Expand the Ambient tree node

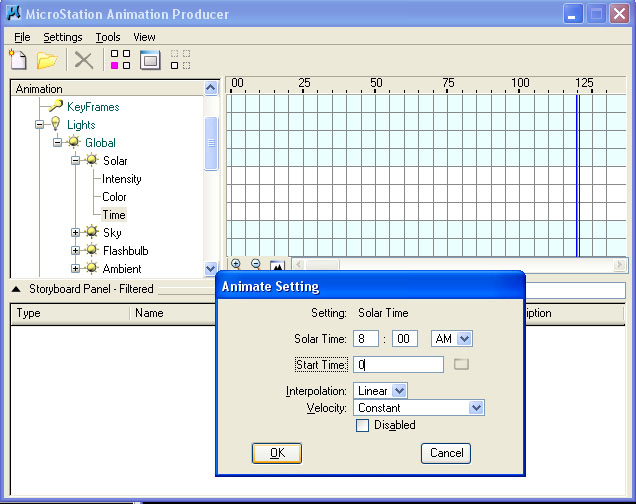75,268
